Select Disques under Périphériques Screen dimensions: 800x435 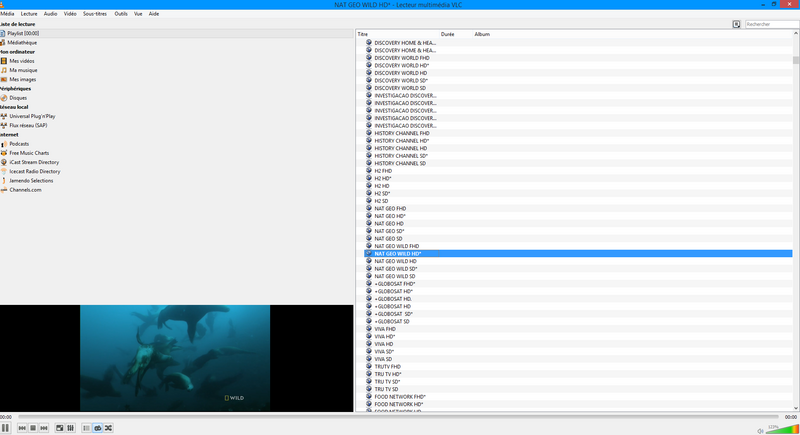pyautogui.click(x=18, y=98)
